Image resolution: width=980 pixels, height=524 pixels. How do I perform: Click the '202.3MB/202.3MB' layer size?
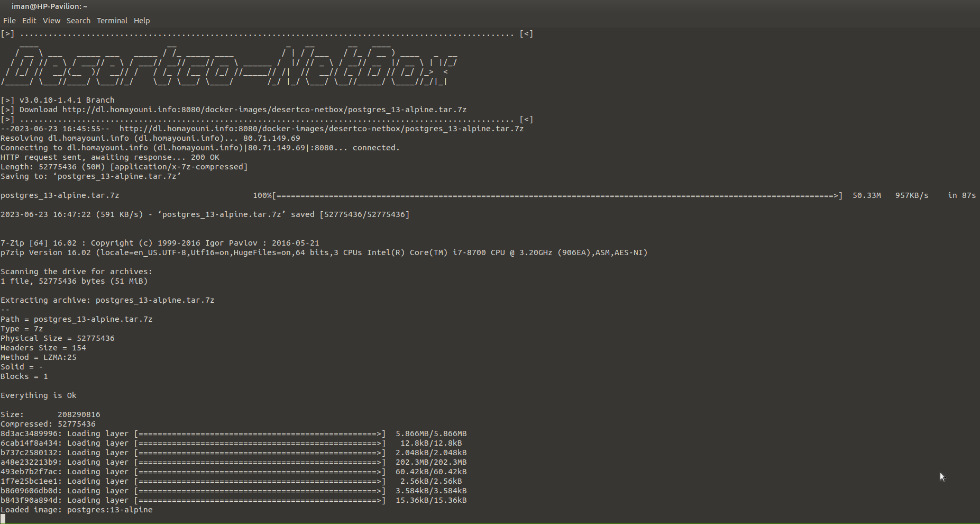(x=431, y=462)
